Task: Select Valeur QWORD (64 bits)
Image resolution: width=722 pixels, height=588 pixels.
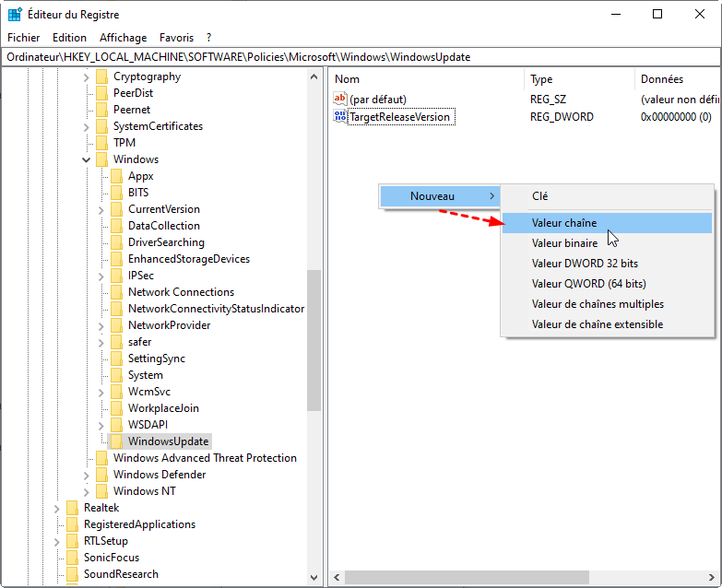Action: click(607, 284)
